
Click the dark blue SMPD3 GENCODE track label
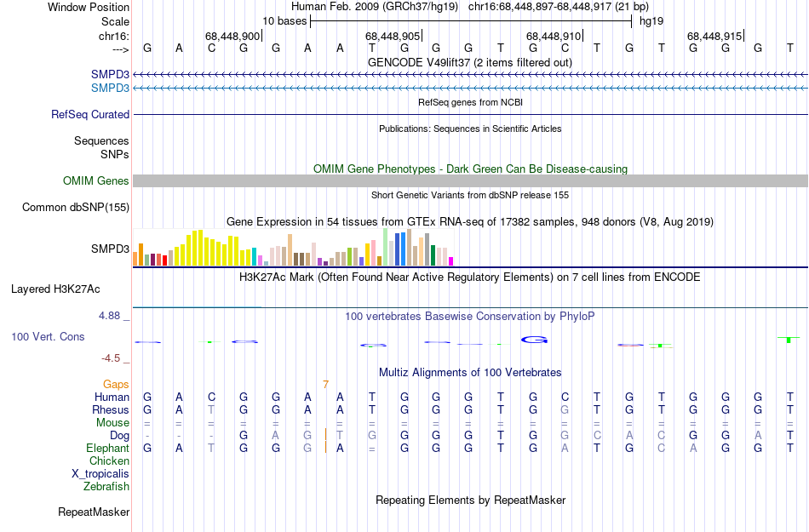point(110,74)
